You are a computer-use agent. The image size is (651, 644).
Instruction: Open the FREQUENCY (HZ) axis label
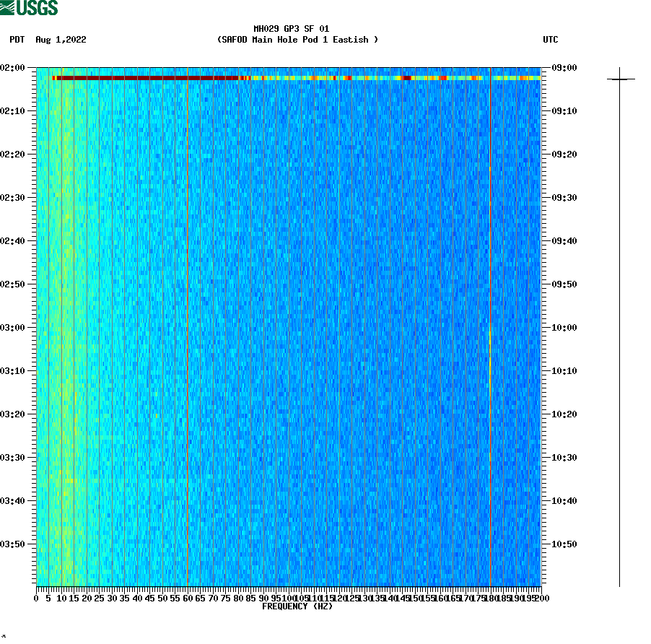tap(297, 607)
